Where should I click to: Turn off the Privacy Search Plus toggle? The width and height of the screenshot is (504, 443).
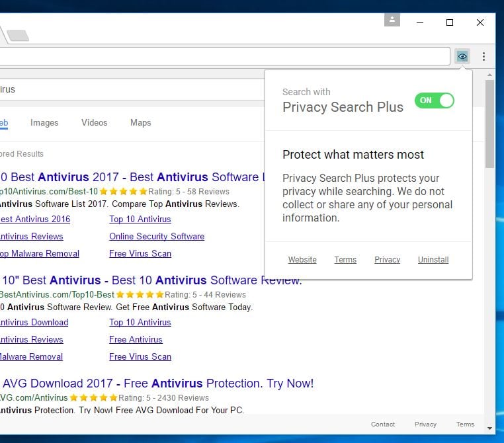tap(435, 101)
